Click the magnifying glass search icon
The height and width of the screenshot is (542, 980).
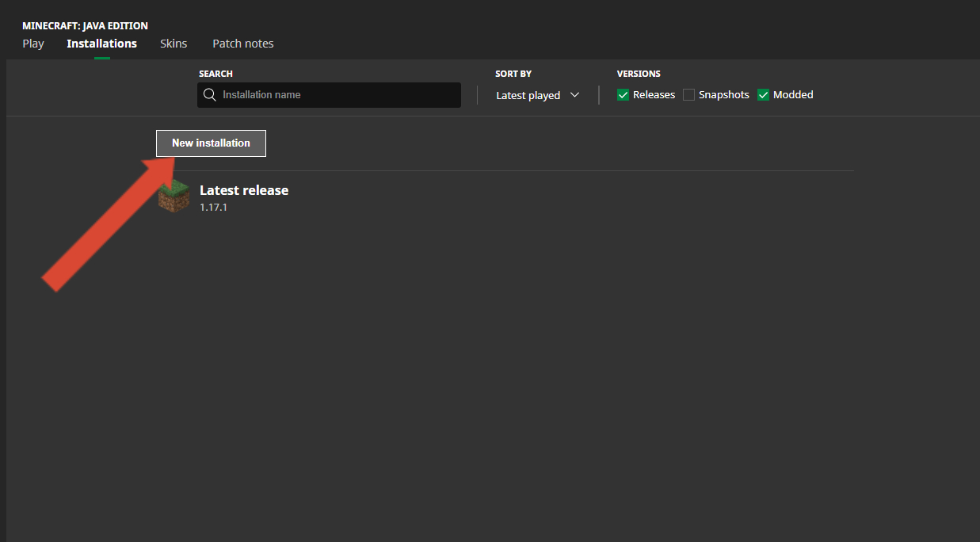pos(210,95)
